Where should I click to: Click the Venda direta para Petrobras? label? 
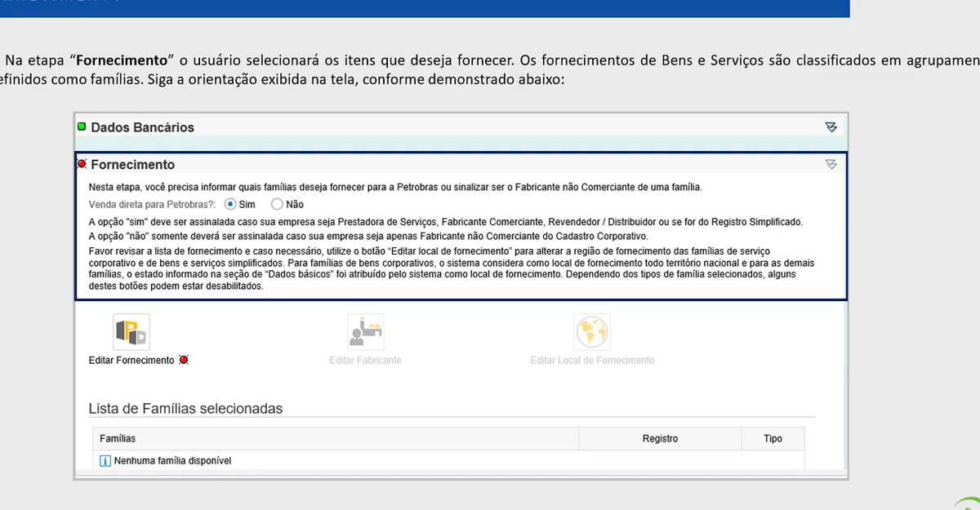pyautogui.click(x=153, y=204)
